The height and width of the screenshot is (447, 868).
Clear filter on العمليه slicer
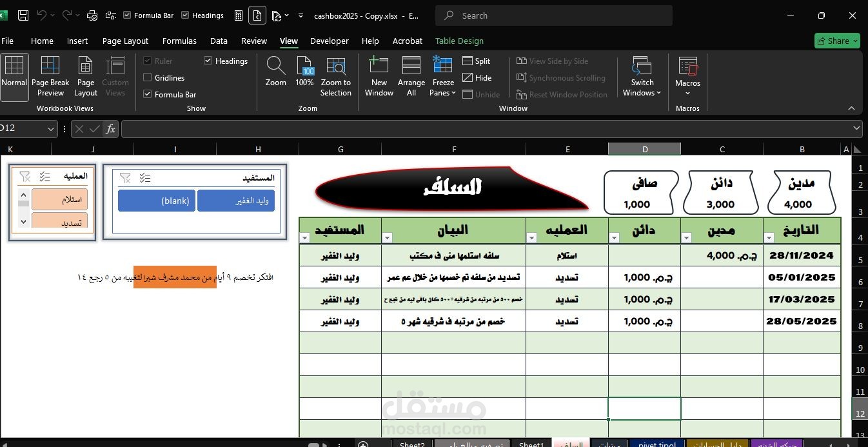25,176
